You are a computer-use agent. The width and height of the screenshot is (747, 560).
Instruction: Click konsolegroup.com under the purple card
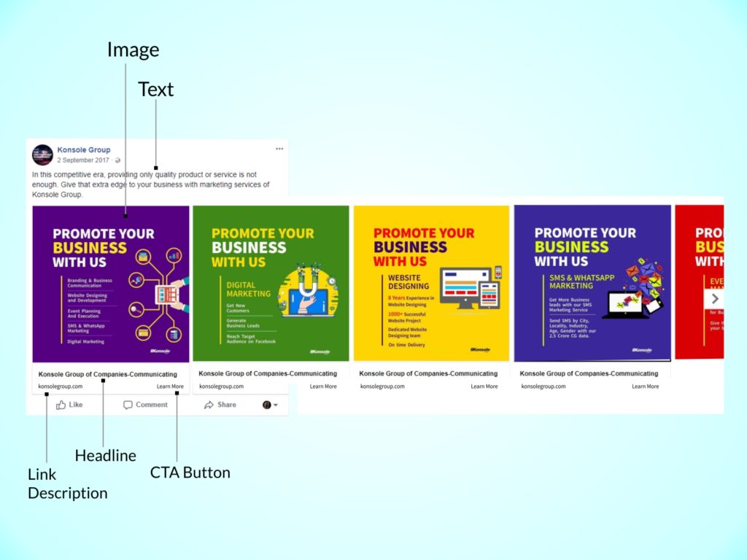click(61, 386)
